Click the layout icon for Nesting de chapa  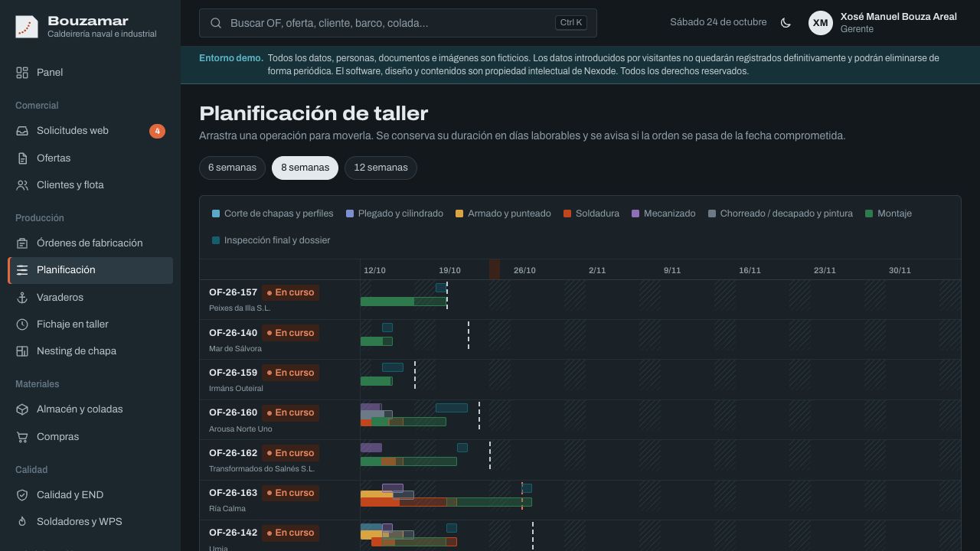[22, 351]
